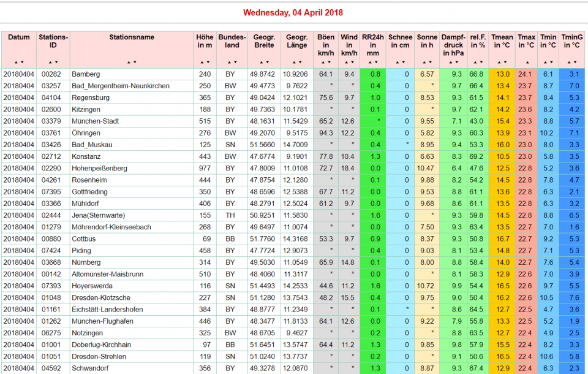Sort Stationsname column descending with down arrow

point(134,62)
